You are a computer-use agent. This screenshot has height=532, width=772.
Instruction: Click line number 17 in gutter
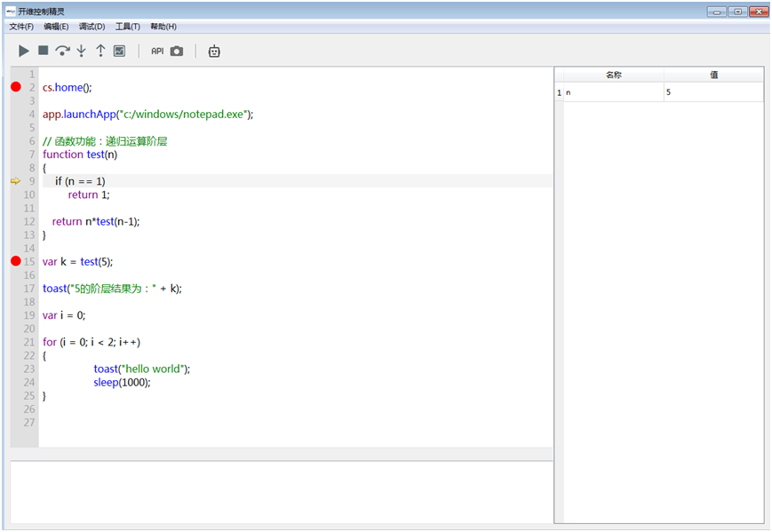29,289
